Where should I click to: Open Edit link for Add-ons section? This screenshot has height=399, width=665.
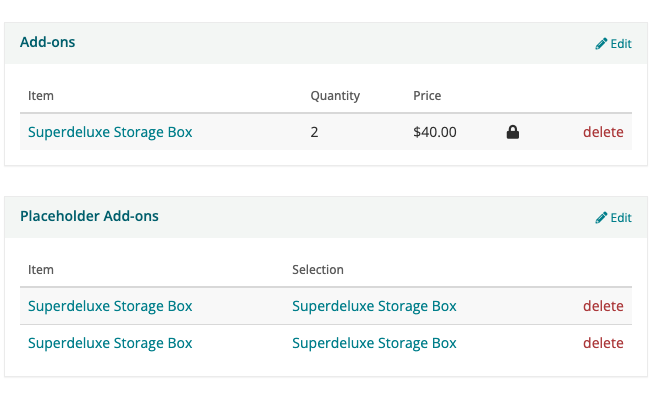click(613, 44)
